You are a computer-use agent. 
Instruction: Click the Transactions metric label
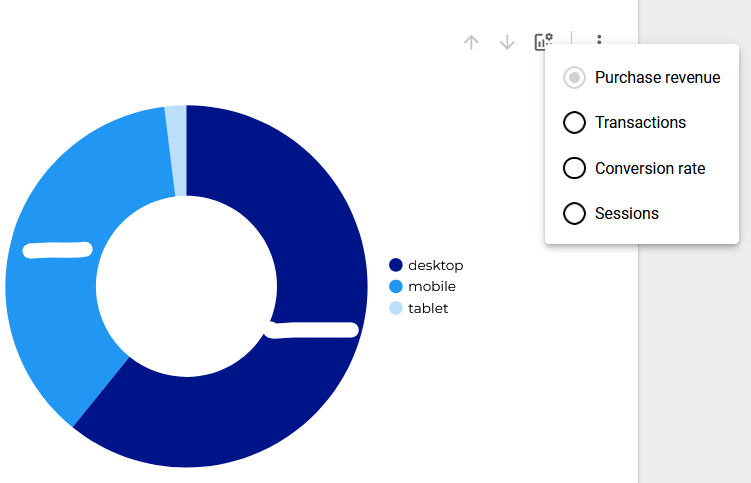pyautogui.click(x=640, y=123)
